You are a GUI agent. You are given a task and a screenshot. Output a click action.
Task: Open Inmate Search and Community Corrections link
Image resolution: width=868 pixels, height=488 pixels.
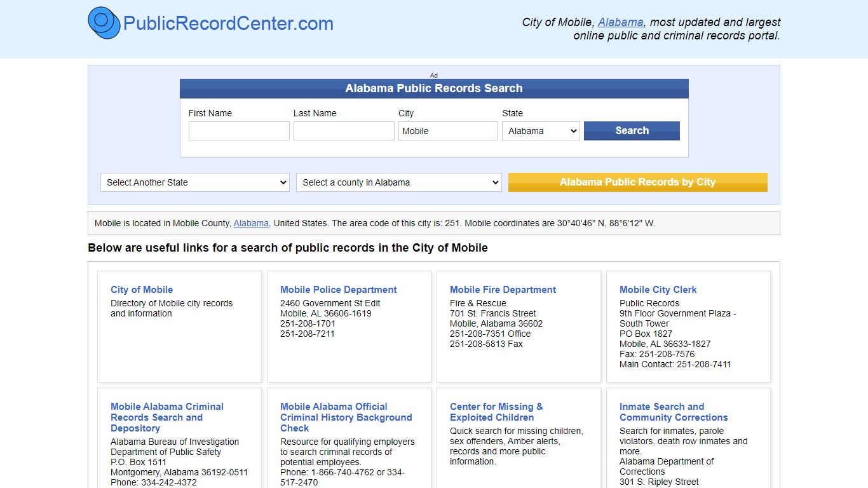pos(674,412)
